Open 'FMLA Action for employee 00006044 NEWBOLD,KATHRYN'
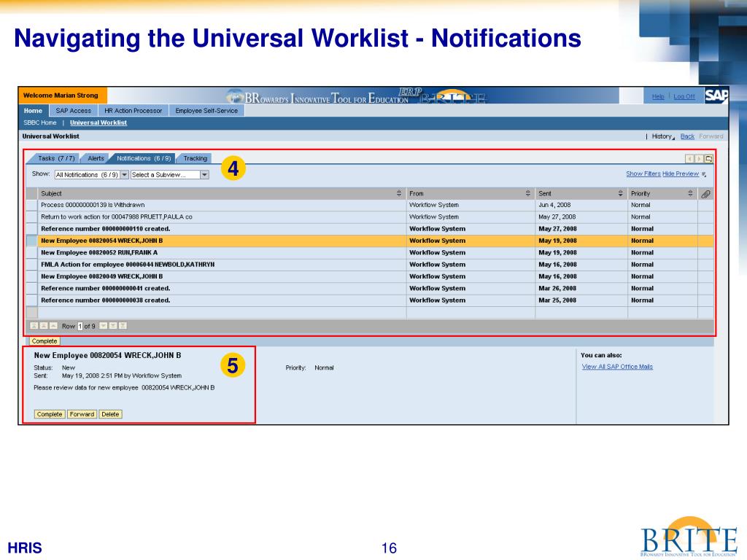 (128, 265)
